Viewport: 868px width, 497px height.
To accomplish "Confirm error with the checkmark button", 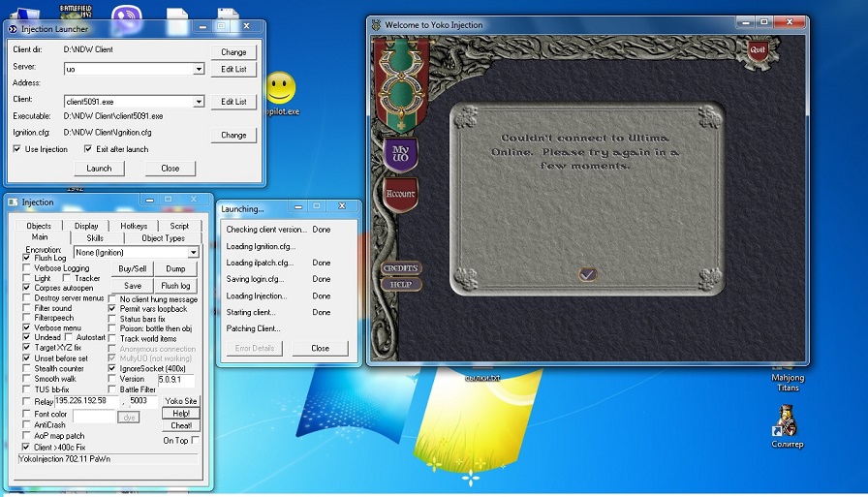I will tap(587, 274).
